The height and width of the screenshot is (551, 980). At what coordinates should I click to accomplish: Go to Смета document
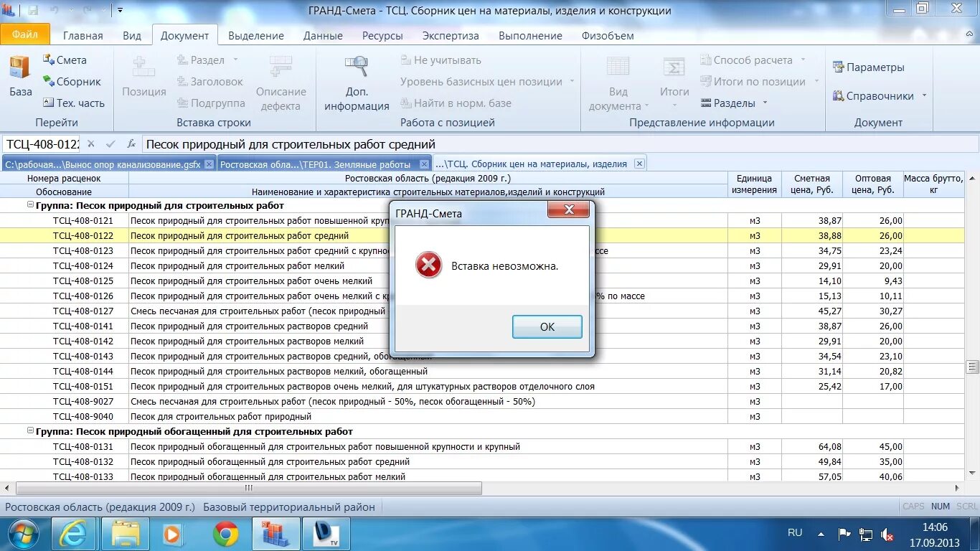click(65, 60)
